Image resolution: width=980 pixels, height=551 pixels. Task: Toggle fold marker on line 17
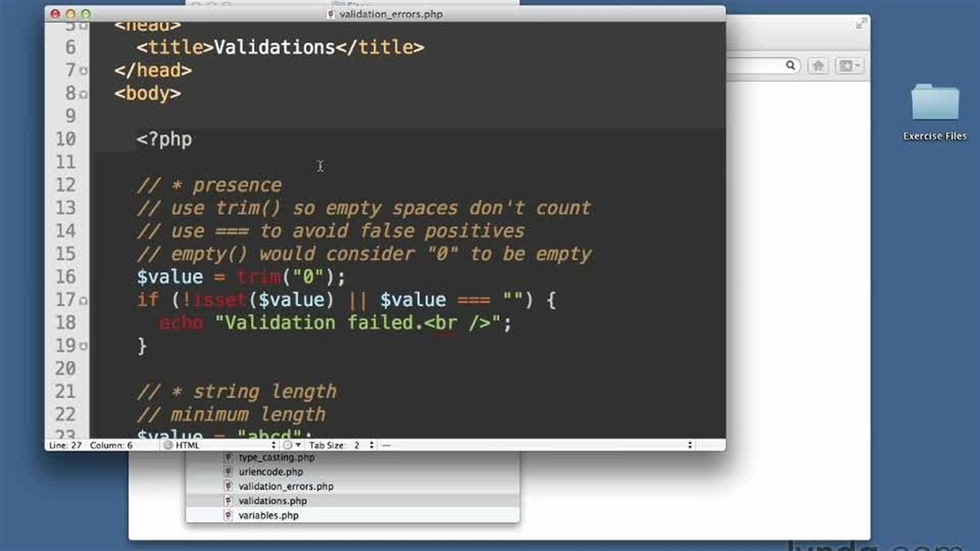(x=83, y=300)
